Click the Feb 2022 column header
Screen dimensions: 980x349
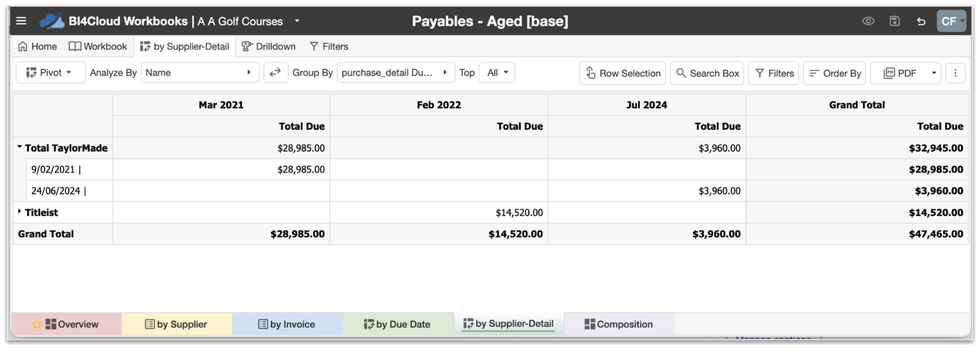[x=439, y=105]
